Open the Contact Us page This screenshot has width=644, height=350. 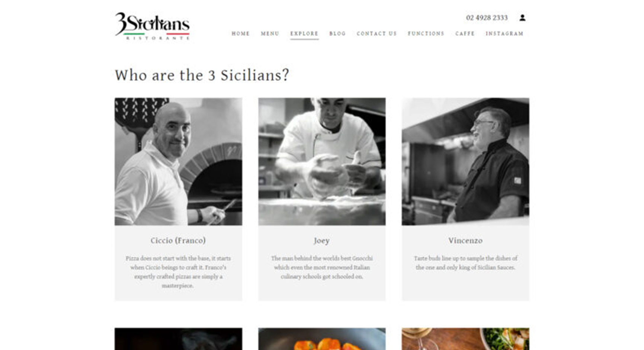(x=377, y=33)
